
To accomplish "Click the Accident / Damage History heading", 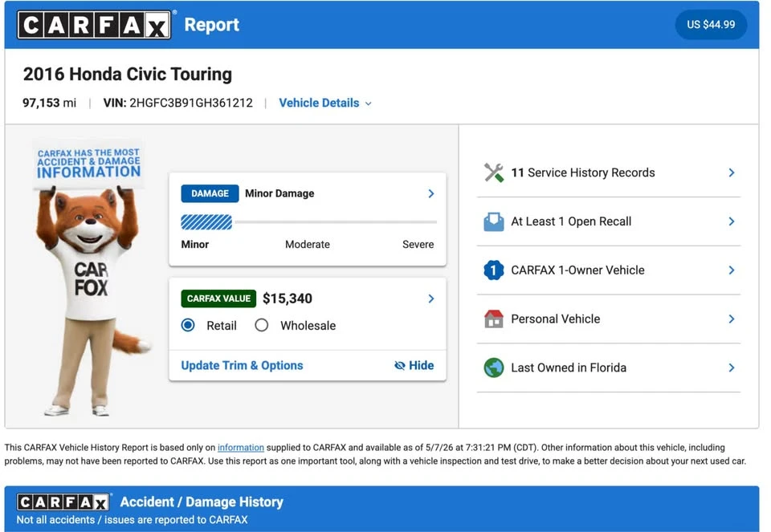I will point(202,502).
